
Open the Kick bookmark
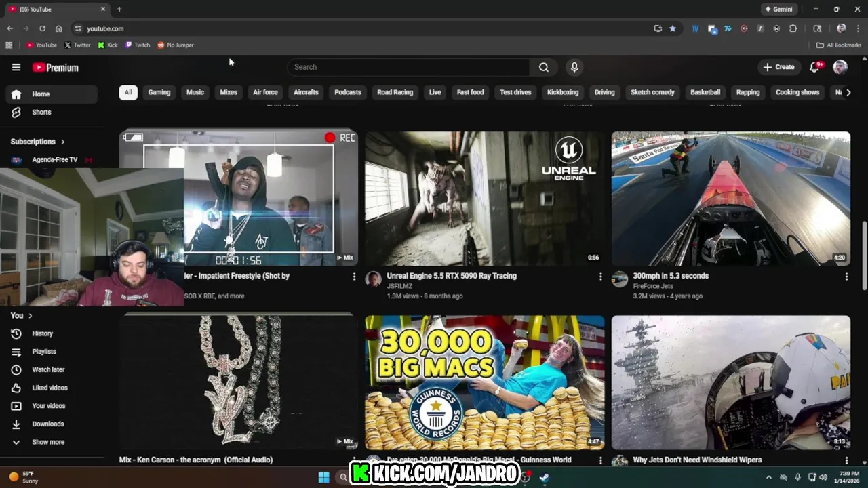point(108,45)
